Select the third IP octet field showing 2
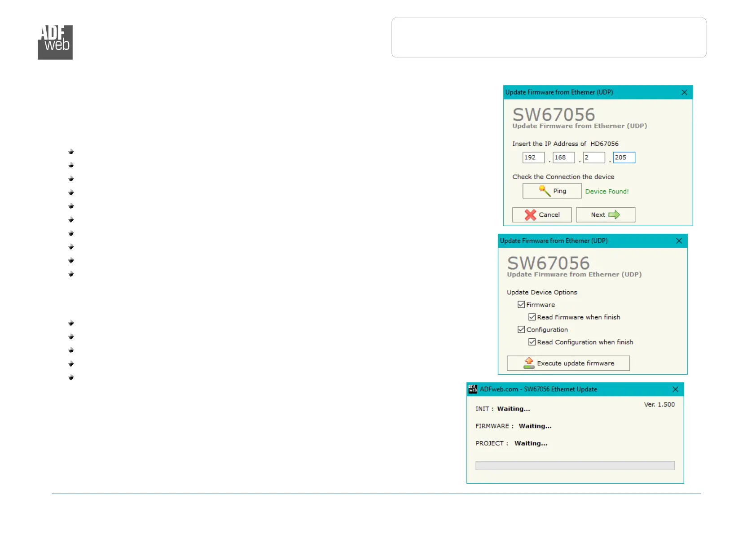The width and height of the screenshot is (756, 534). pyautogui.click(x=593, y=158)
